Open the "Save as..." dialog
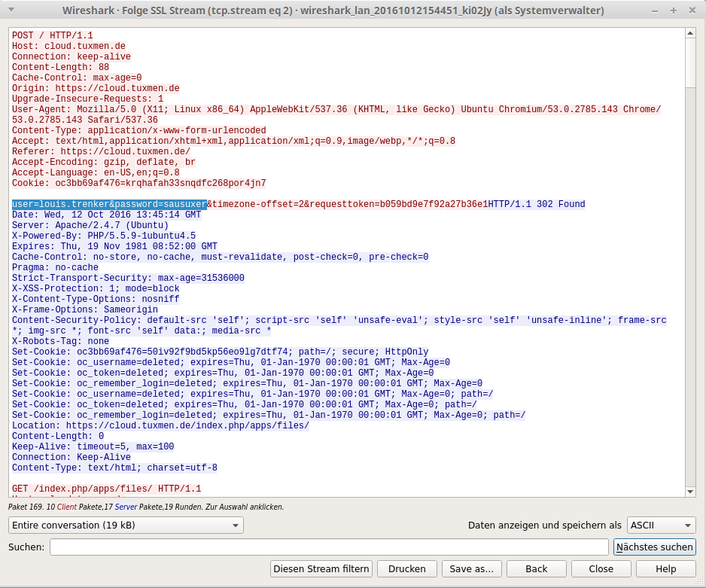The image size is (706, 588). [x=471, y=568]
